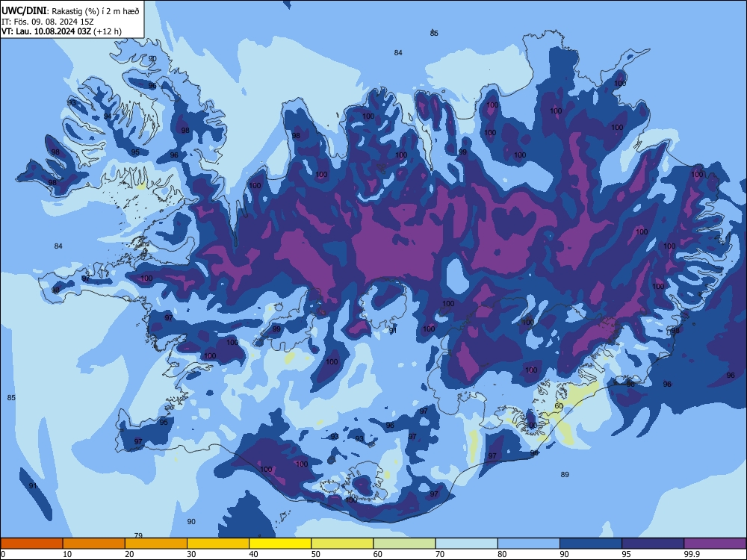Click the legend scale label "70"
747x560 pixels.
(x=440, y=554)
